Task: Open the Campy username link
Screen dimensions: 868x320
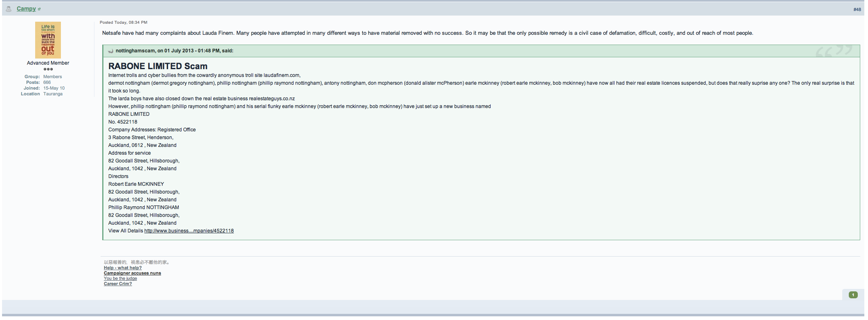Action: tap(26, 9)
